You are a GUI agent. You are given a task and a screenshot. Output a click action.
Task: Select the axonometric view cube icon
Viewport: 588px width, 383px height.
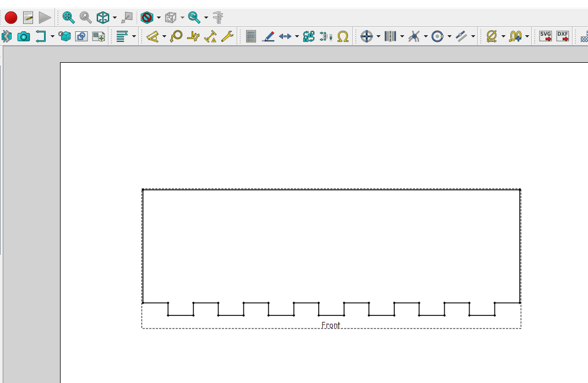coord(102,17)
